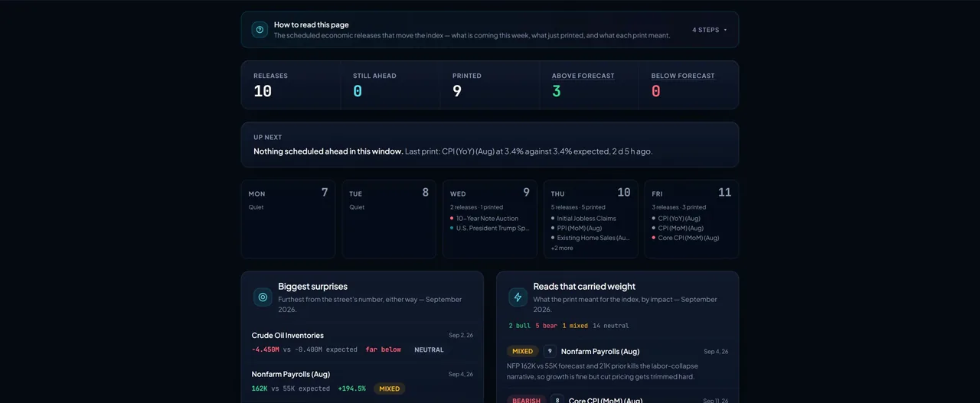Open the Crude Oil Inventories surprise row
The height and width of the screenshot is (403, 980).
[362, 342]
